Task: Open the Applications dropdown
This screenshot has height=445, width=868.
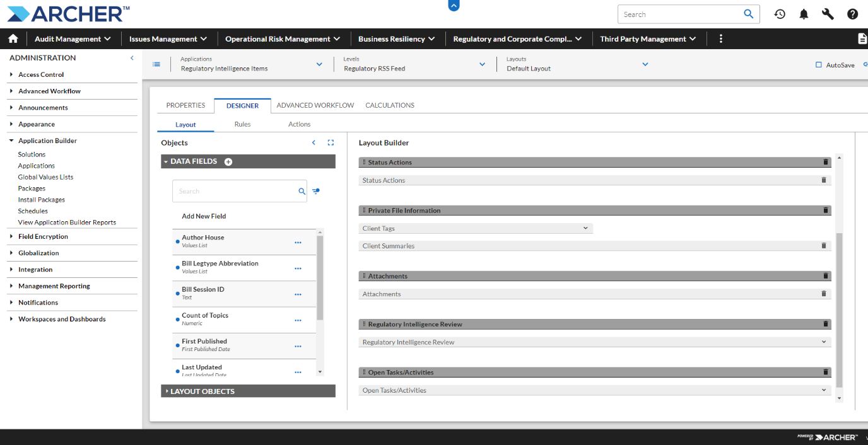Action: point(319,64)
